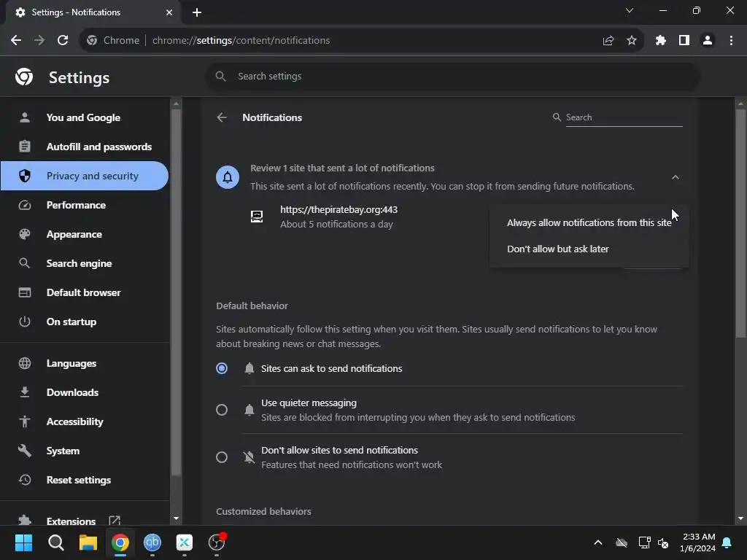Open On startup settings
The height and width of the screenshot is (560, 747).
coord(85,322)
